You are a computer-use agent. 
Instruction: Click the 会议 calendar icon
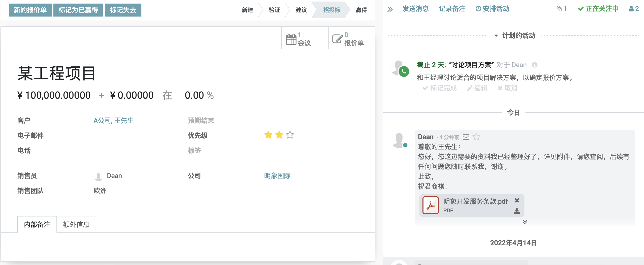(x=291, y=39)
